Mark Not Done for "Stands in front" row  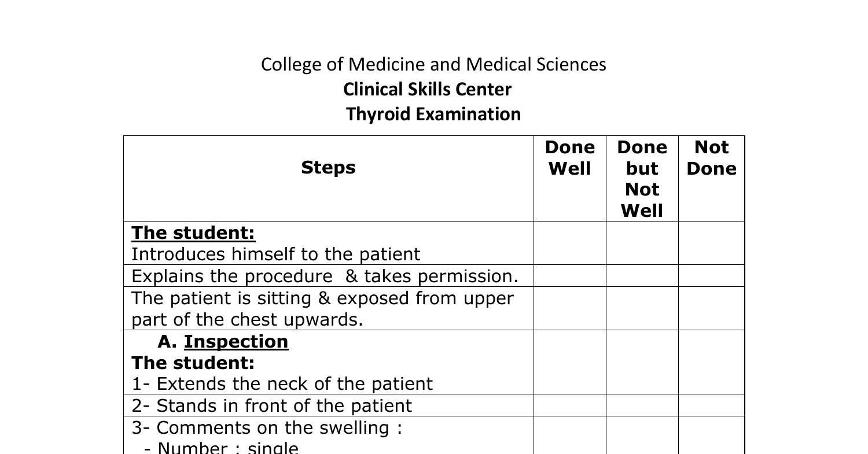point(711,405)
